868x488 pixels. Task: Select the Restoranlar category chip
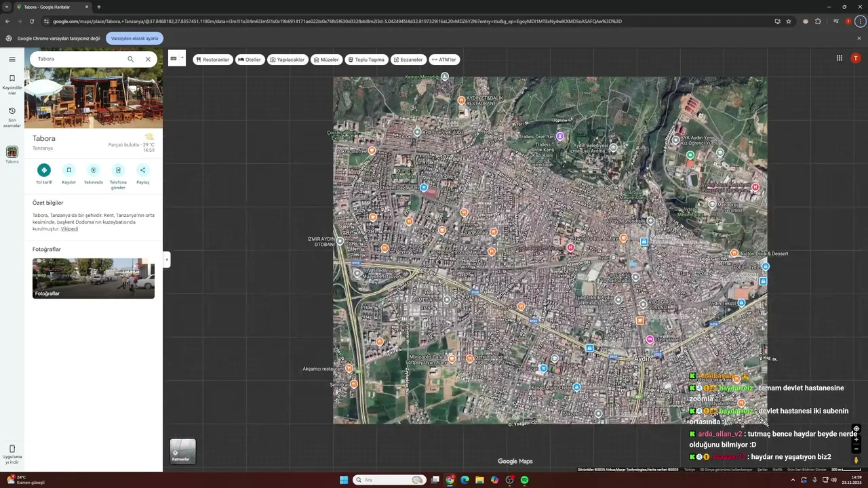coord(213,60)
